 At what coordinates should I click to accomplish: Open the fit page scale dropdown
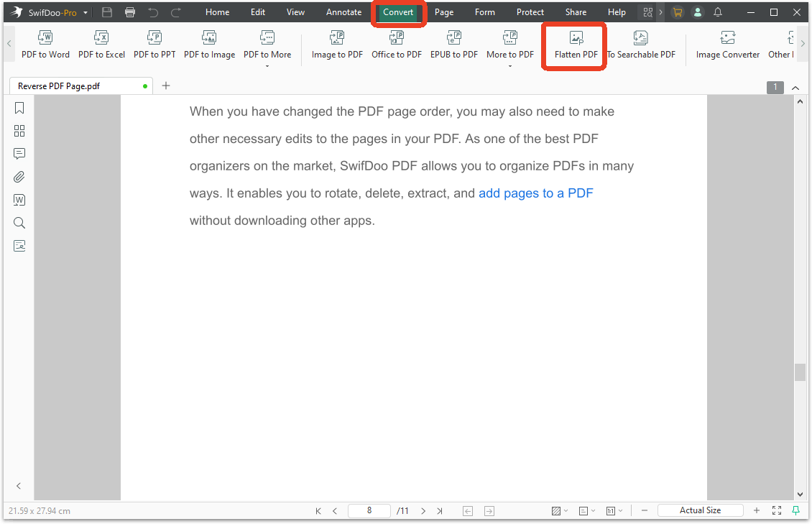coord(614,511)
